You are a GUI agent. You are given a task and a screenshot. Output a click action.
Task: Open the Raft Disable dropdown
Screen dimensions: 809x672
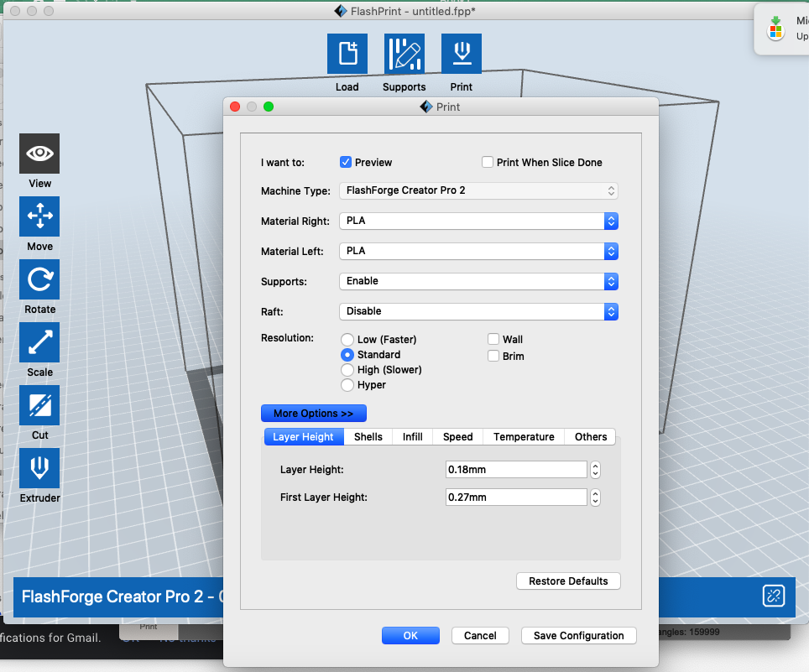tap(478, 311)
